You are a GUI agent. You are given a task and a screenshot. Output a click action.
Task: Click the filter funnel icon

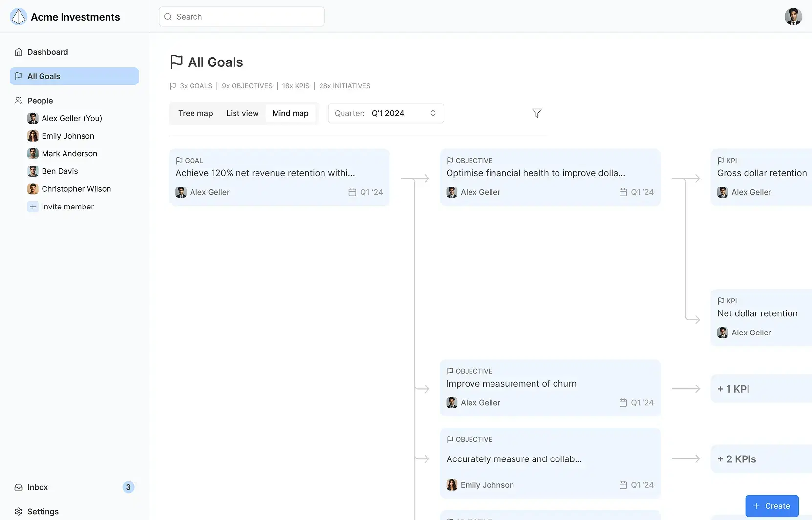click(536, 113)
